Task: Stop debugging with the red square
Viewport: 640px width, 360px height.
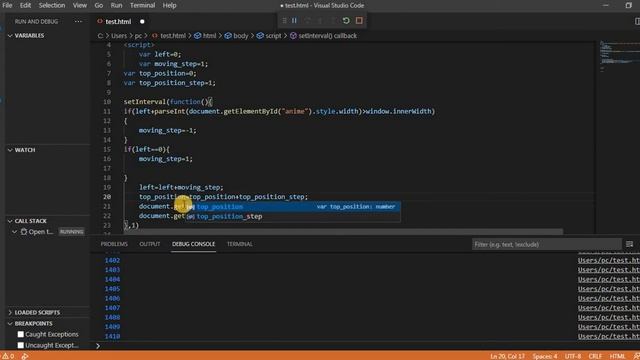Action: [x=359, y=20]
